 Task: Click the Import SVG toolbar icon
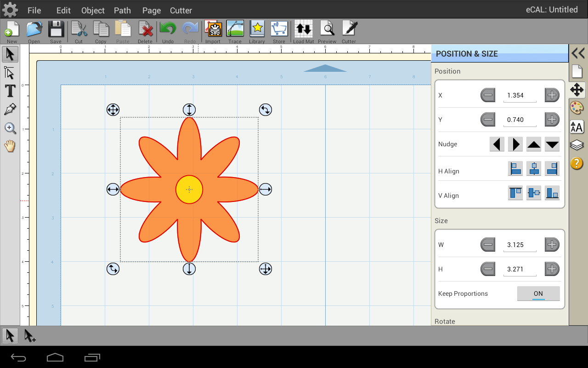[x=213, y=30]
